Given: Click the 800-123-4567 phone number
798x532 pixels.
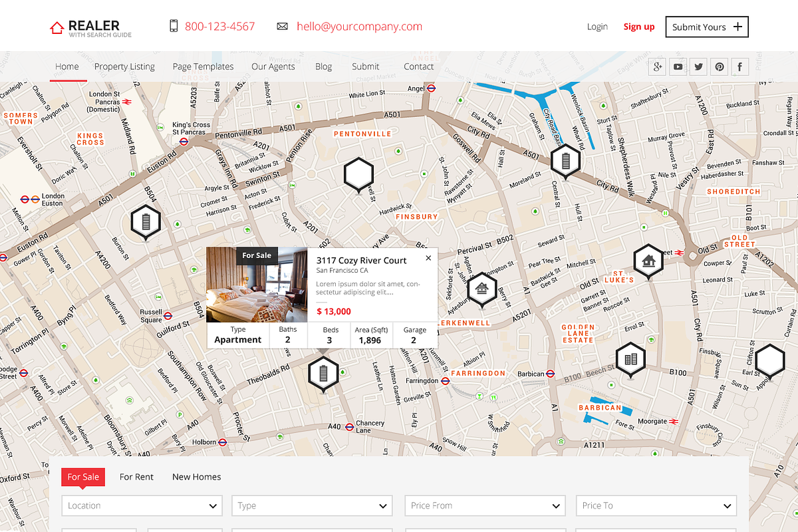Looking at the screenshot, I should [x=219, y=27].
